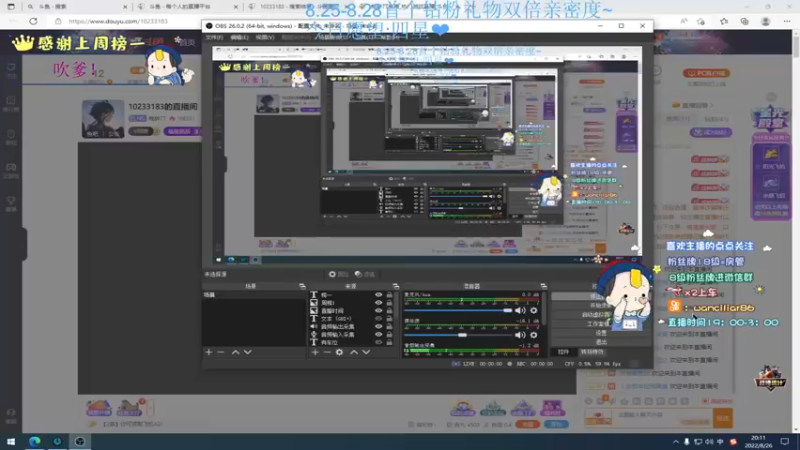Open source properties gear in OBS Sources toolbar

339,352
